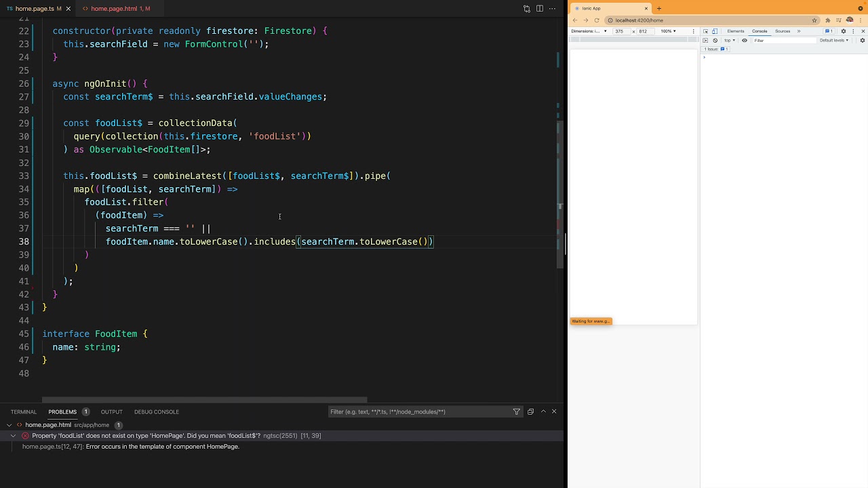Open the 'top' JavaScript context dropdown
This screenshot has height=488, width=868.
pyautogui.click(x=730, y=41)
